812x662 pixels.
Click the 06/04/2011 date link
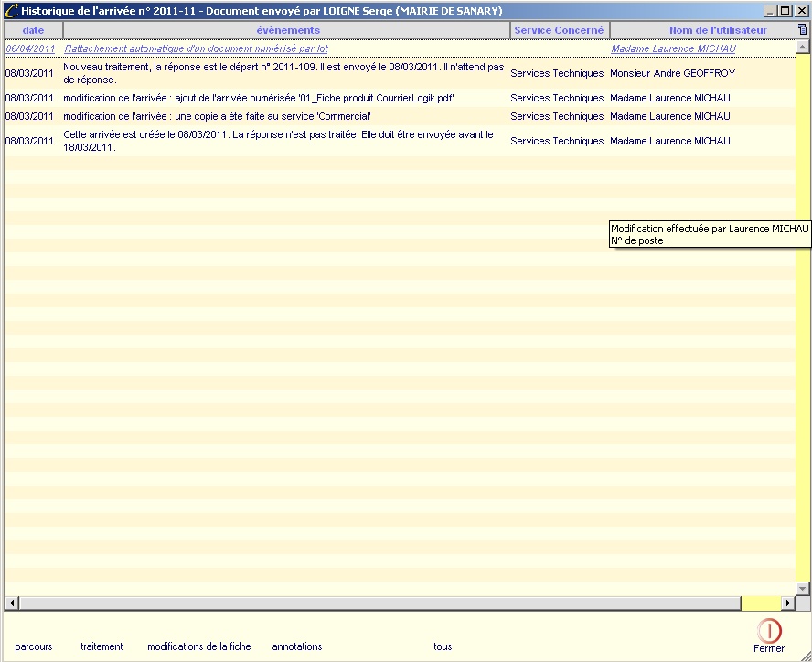pos(30,49)
